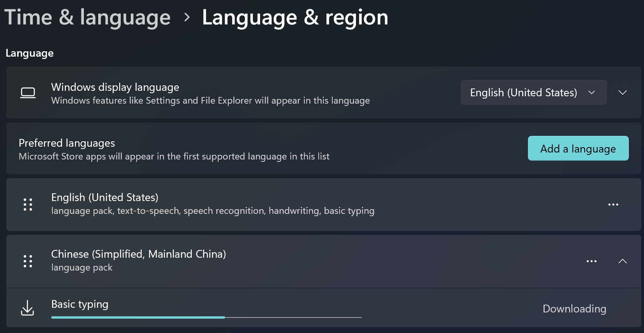
Task: Click the breadcrumb arrow after Time & language
Action: pos(187,17)
